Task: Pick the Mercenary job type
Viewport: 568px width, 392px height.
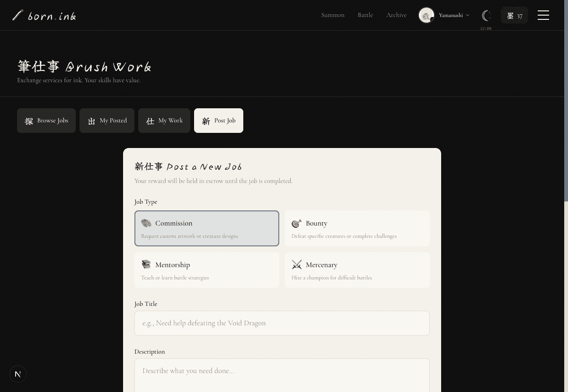Action: [x=357, y=270]
